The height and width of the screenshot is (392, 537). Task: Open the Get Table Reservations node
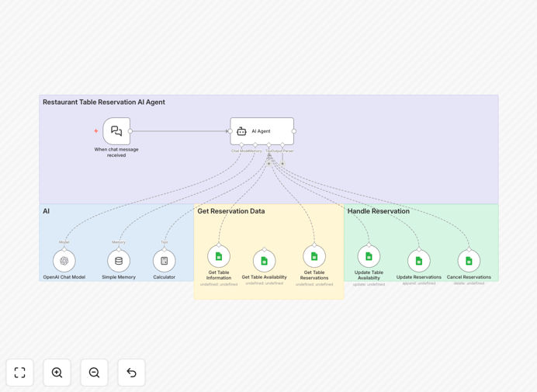coord(314,256)
